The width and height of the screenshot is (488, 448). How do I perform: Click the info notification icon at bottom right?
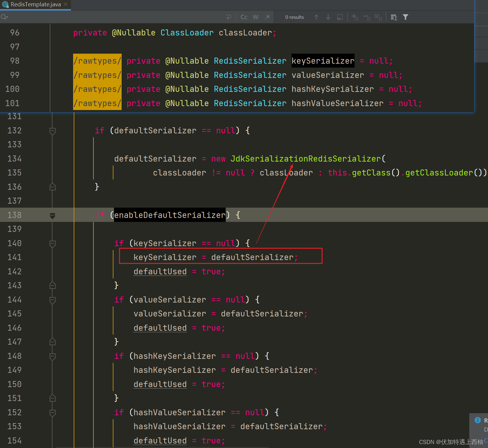point(478,420)
